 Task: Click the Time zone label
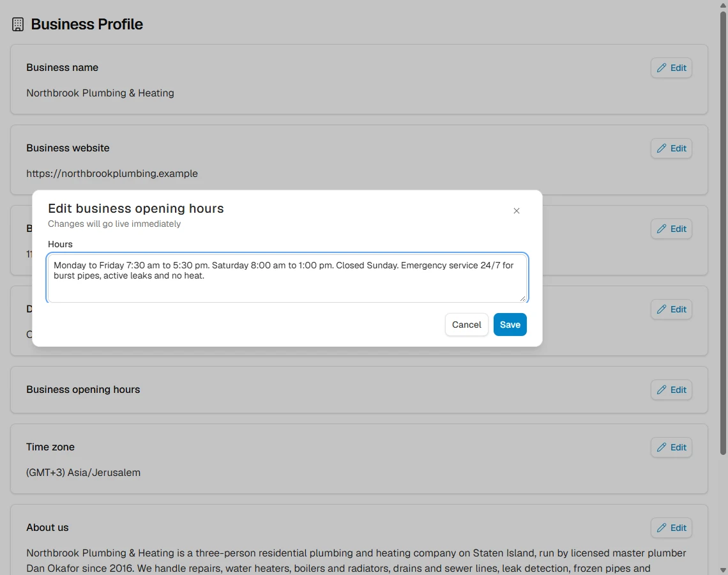50,447
